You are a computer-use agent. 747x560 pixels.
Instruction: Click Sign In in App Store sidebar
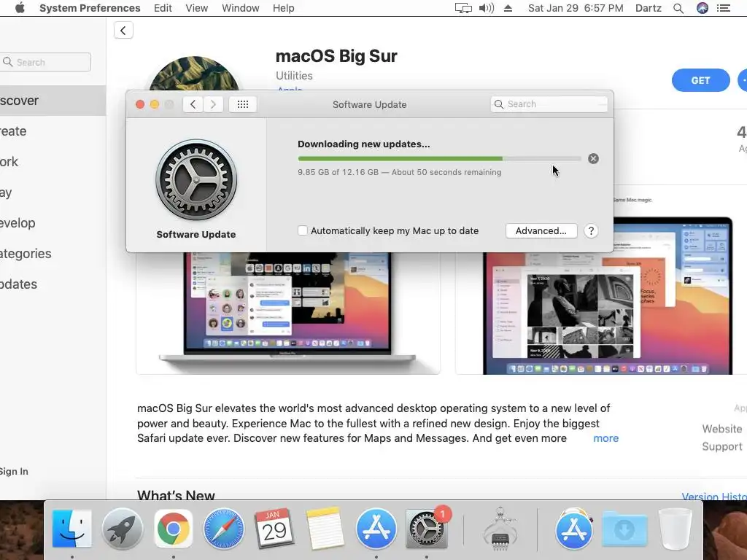(14, 472)
